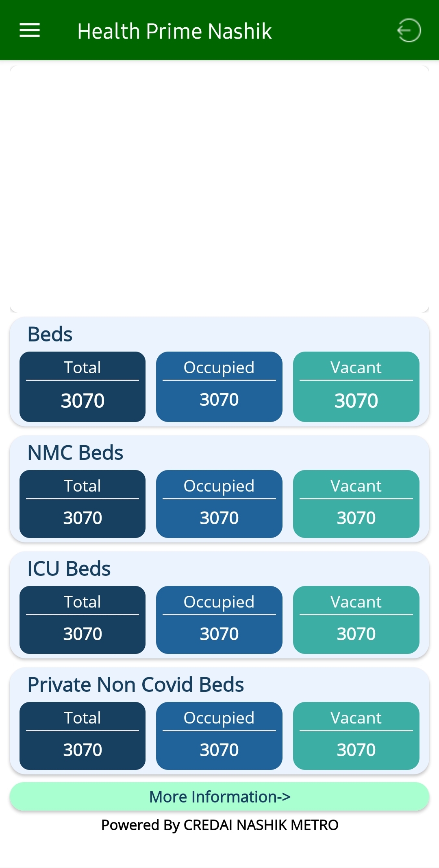Choose Occupied tile in ICU Beds
Viewport: 439px width, 868px height.
[x=219, y=620]
